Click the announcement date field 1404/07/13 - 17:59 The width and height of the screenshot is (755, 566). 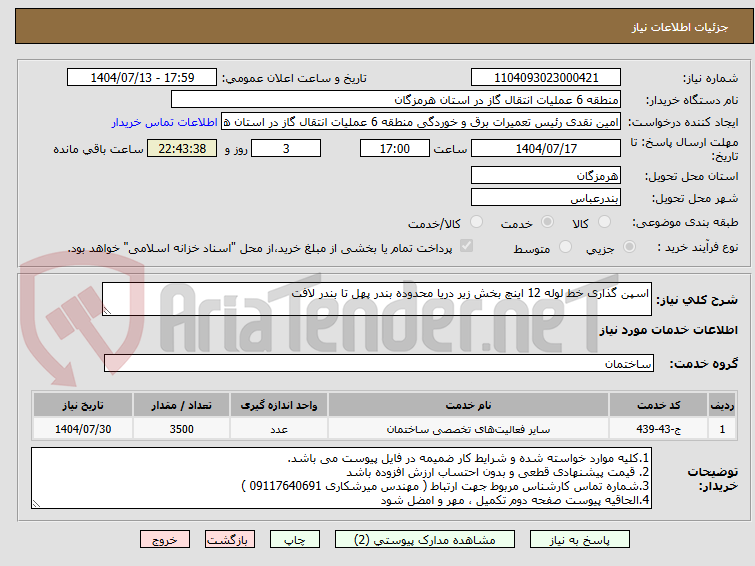click(142, 78)
